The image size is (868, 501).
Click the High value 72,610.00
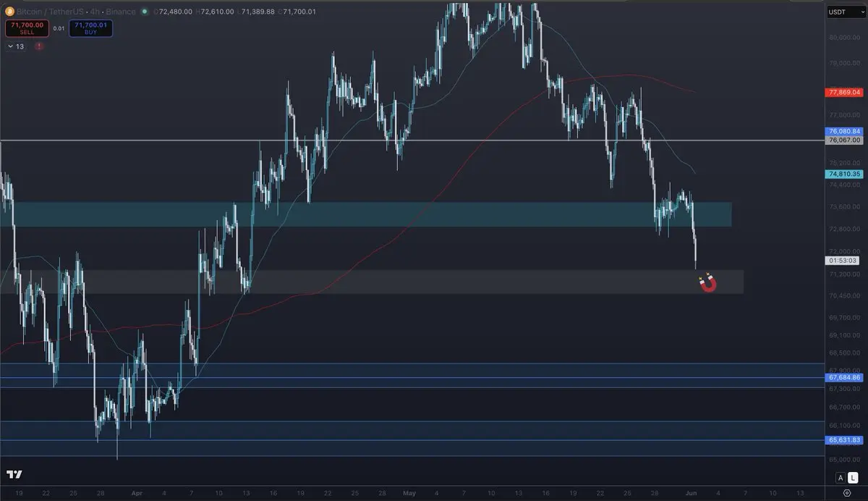click(216, 12)
